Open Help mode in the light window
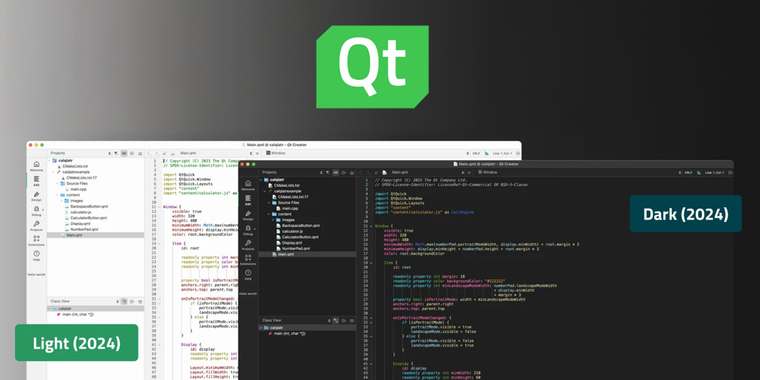The image size is (760, 380). point(36,255)
